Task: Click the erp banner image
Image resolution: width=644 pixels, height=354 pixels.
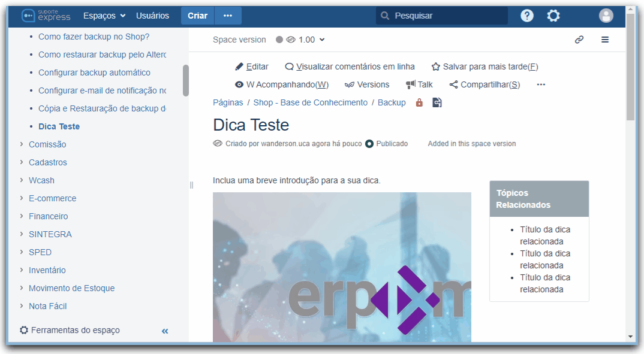Action: tap(342, 267)
